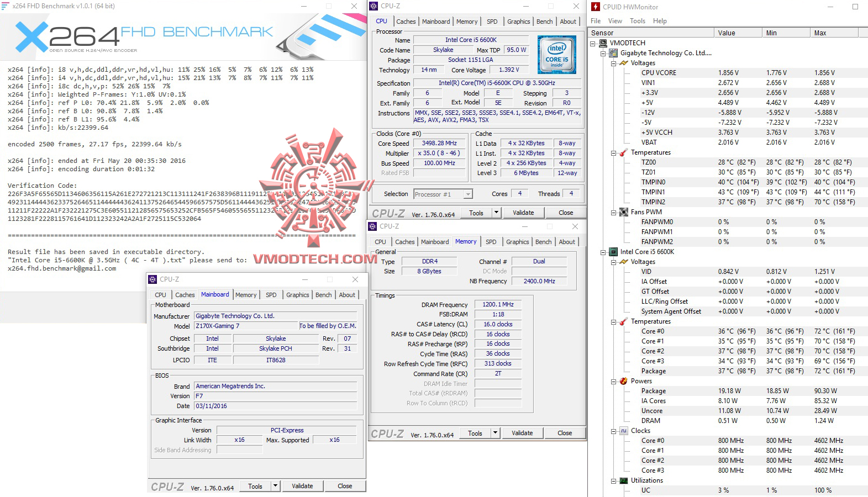This screenshot has width=868, height=497.
Task: Click Validate in CPU-Z Mainboard window
Action: click(302, 486)
